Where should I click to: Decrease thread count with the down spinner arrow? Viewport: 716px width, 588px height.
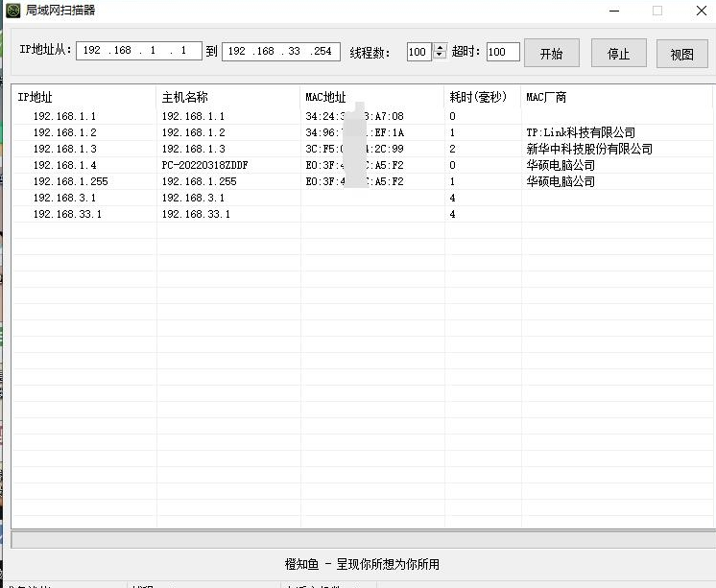(440, 55)
